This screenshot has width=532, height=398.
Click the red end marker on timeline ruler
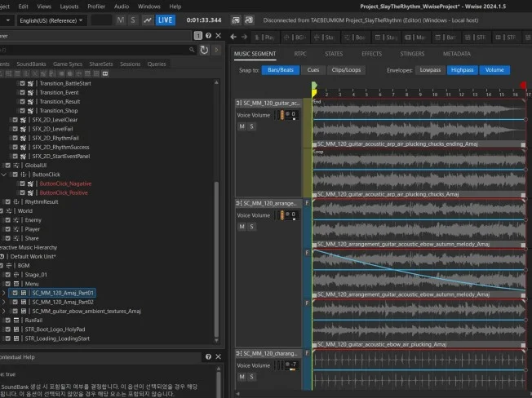pyautogui.click(x=523, y=86)
